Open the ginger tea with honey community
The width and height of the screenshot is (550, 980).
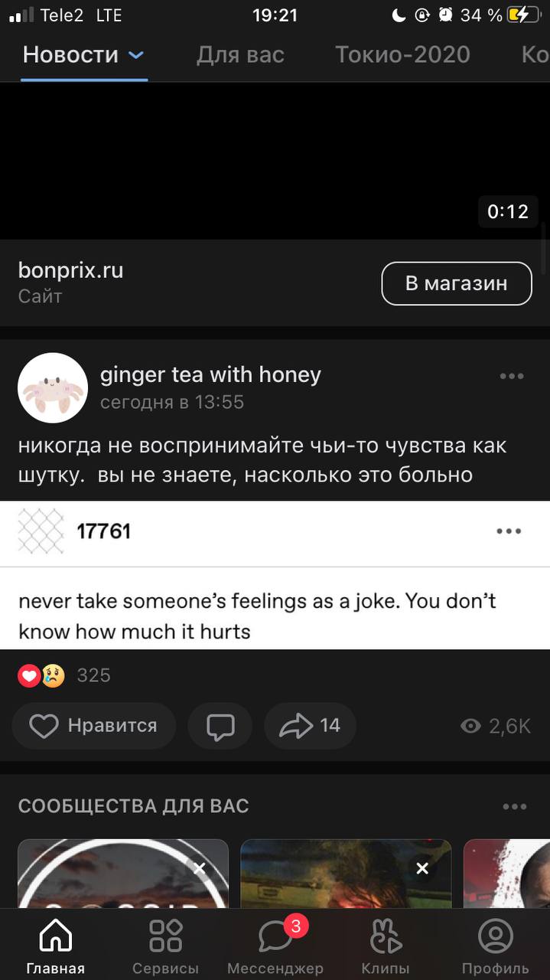[210, 374]
